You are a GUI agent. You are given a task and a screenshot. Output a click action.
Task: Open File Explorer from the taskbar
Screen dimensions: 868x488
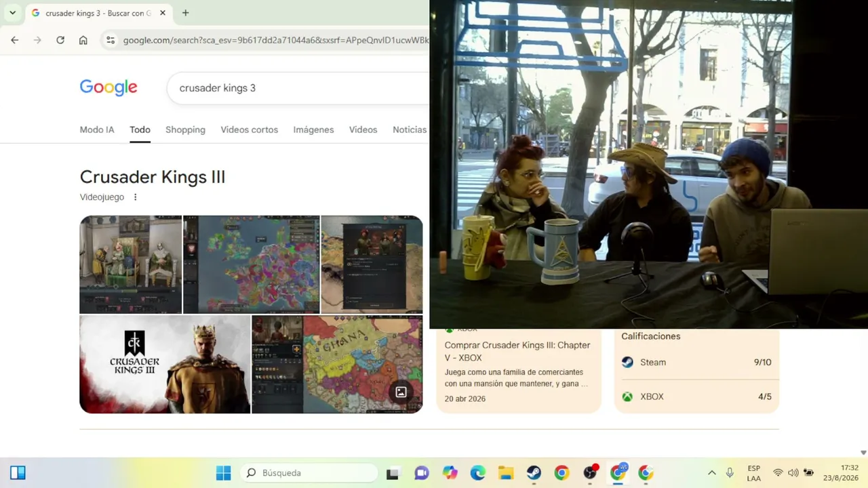click(506, 473)
